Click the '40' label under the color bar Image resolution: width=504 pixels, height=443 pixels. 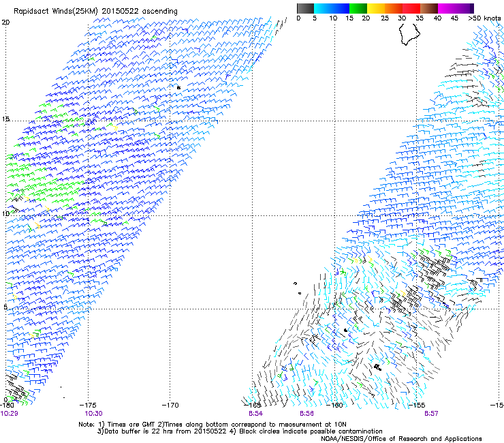[437, 18]
